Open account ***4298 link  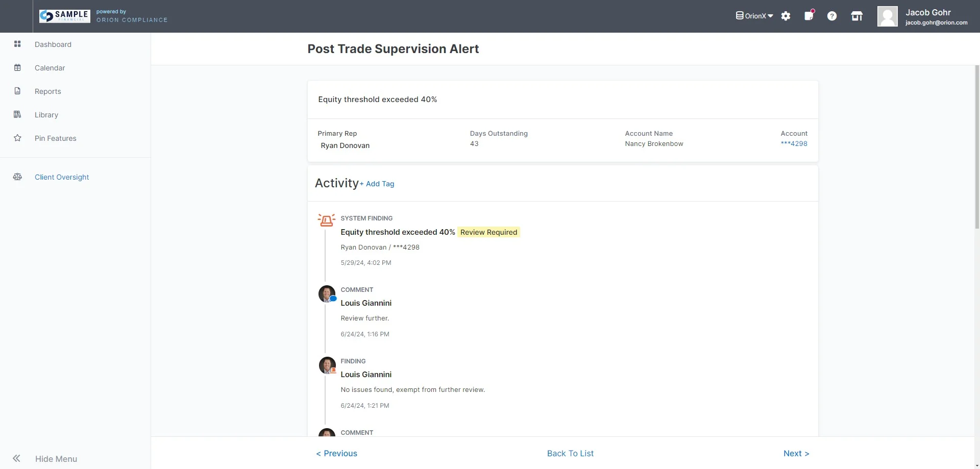coord(794,144)
